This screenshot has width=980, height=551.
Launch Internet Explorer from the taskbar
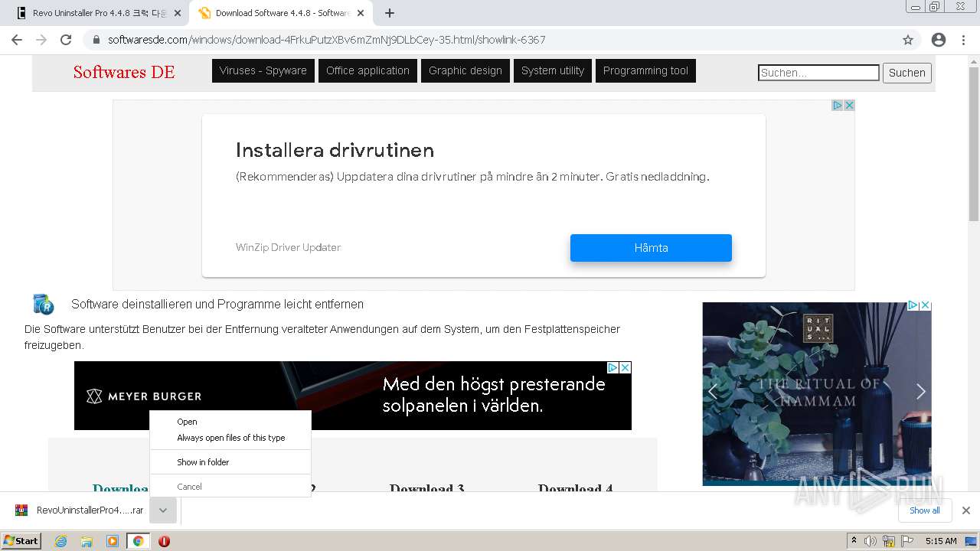[60, 541]
